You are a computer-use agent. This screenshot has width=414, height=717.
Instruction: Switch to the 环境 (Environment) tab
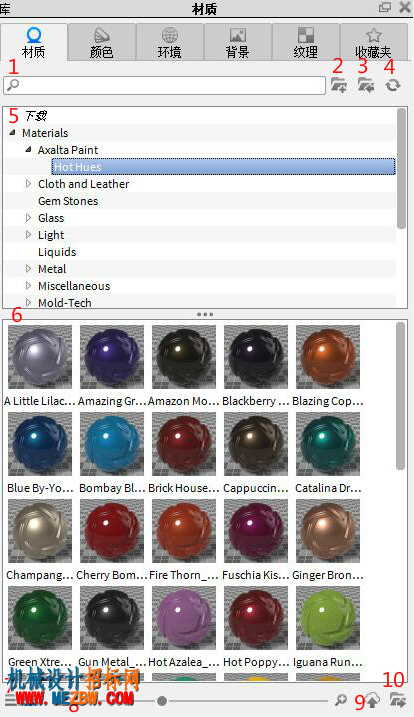click(x=170, y=42)
